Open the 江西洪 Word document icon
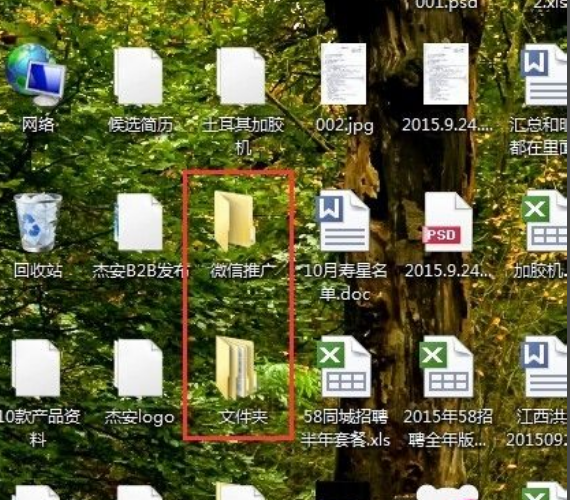Viewport: 570px width, 500px height. pyautogui.click(x=545, y=367)
